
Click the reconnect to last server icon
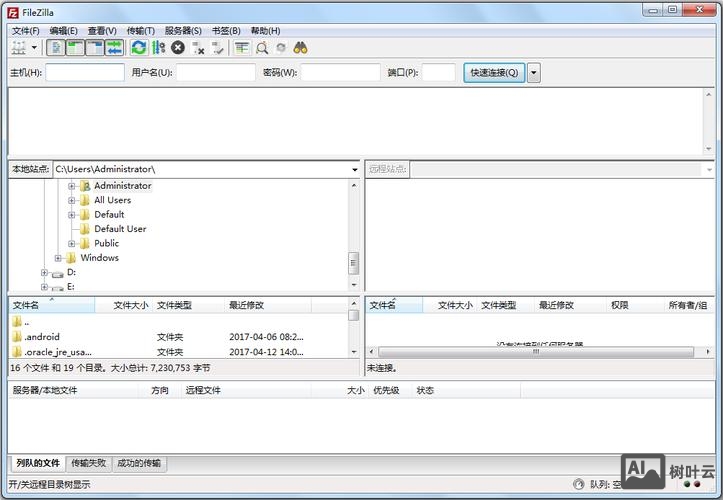(x=218, y=48)
